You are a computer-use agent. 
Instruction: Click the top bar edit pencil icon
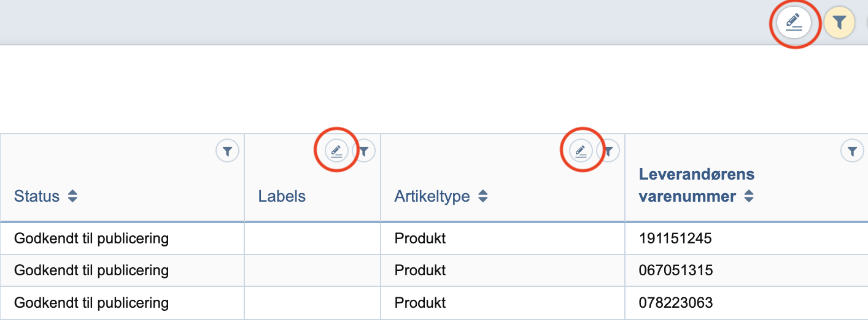coord(794,23)
